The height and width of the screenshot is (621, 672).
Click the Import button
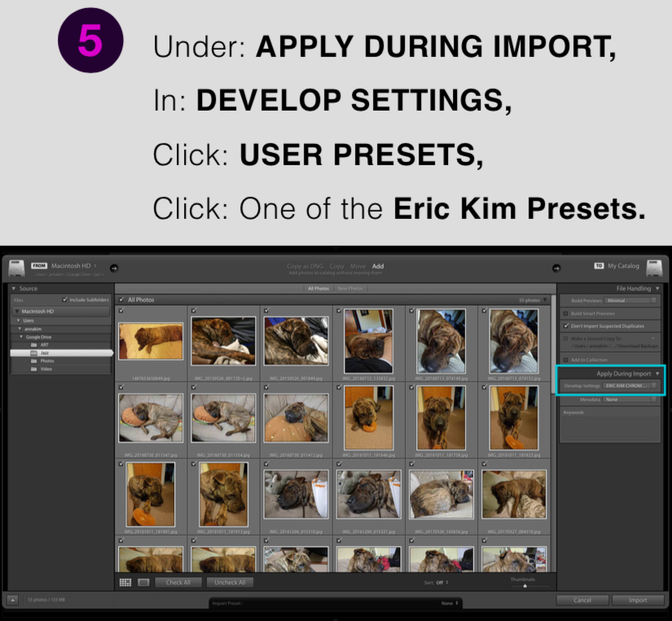coord(638,601)
